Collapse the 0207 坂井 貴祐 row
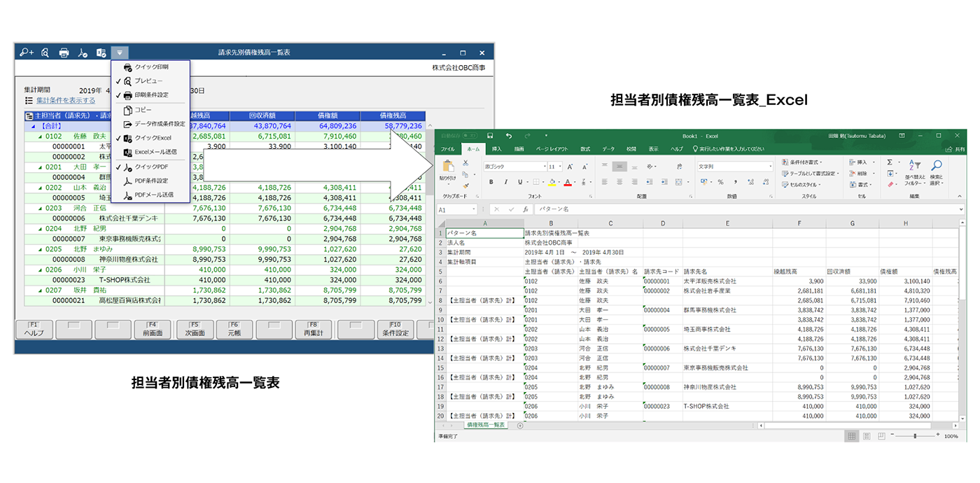Image resolution: width=980 pixels, height=483 pixels. click(x=40, y=290)
